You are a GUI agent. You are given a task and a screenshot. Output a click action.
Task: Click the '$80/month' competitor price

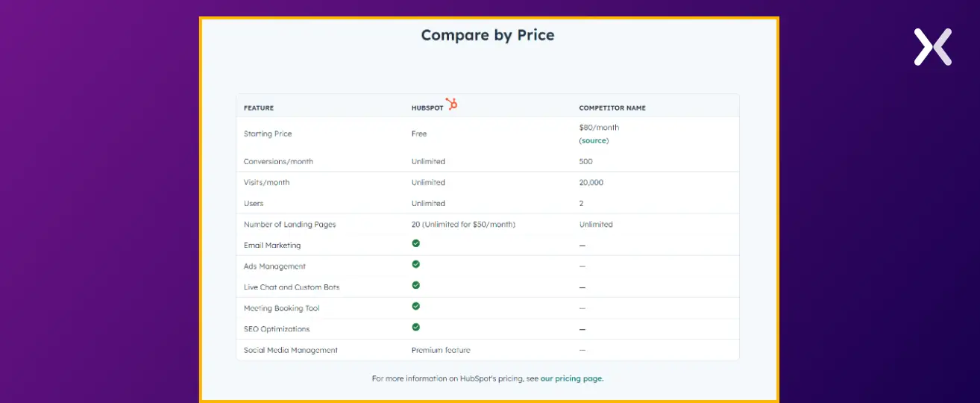[x=599, y=128]
